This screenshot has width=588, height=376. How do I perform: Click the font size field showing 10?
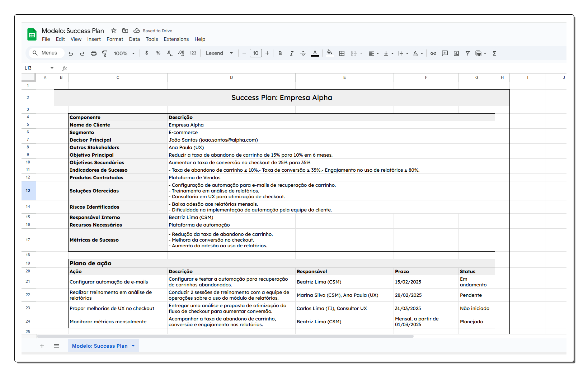[x=256, y=53]
